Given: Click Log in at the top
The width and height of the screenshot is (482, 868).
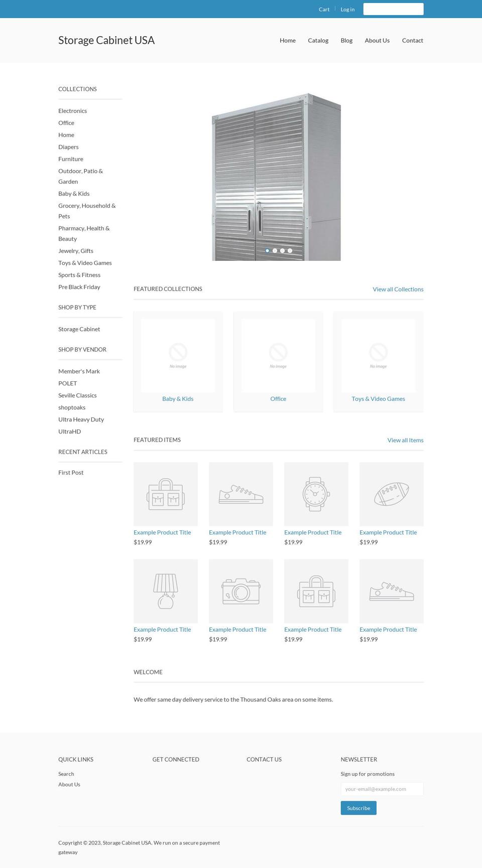Looking at the screenshot, I should click(x=347, y=10).
